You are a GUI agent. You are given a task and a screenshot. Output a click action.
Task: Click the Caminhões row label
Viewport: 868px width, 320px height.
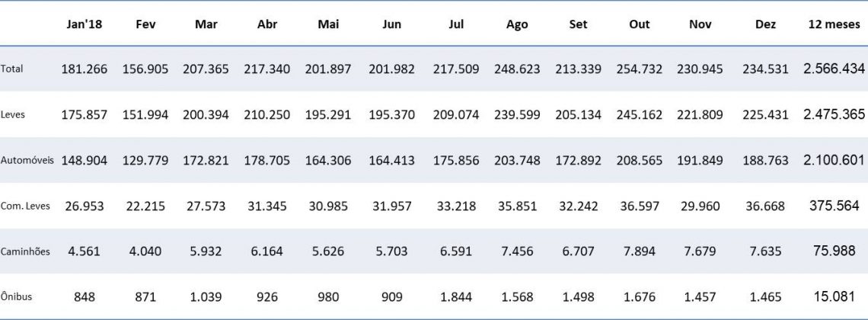point(25,252)
